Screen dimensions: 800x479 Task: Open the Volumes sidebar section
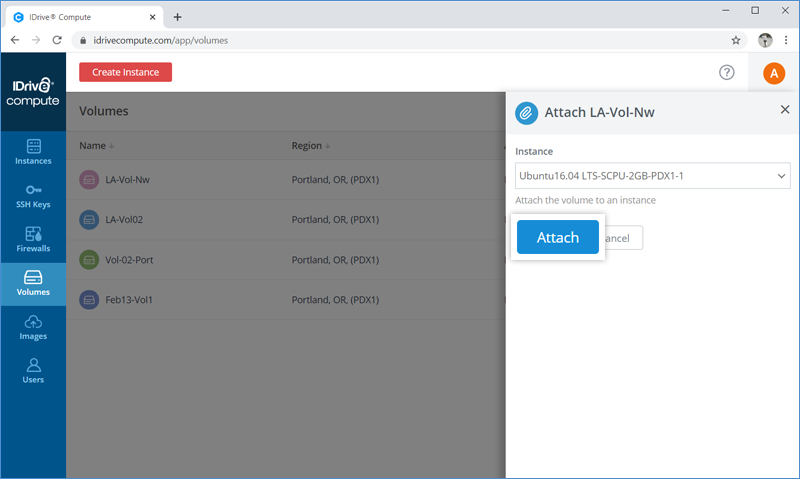[x=33, y=284]
